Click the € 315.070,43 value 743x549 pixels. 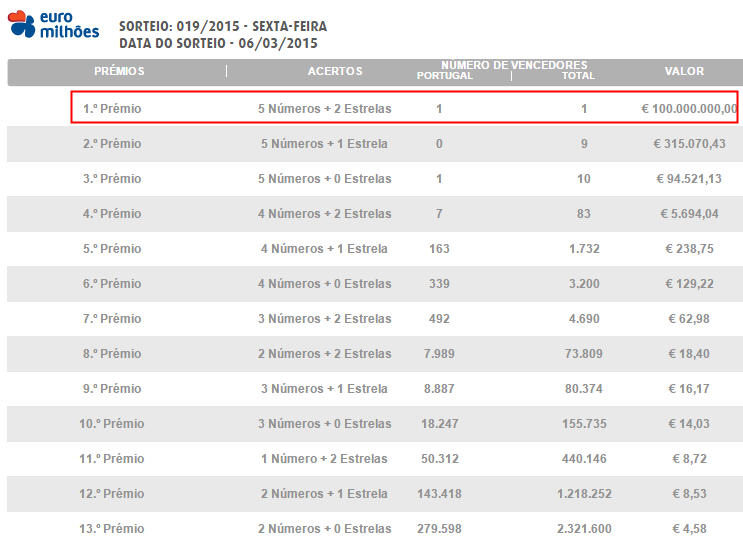(689, 144)
